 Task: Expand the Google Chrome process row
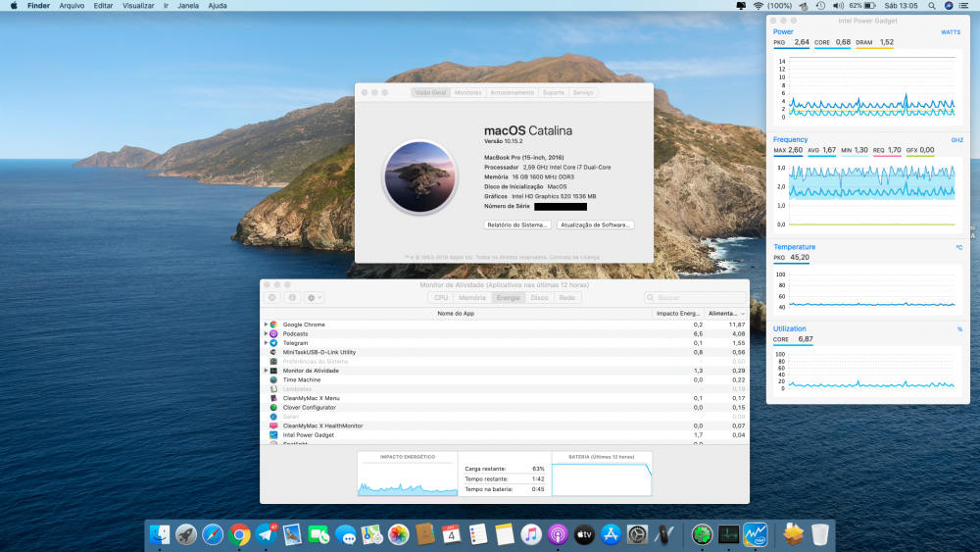click(x=266, y=325)
